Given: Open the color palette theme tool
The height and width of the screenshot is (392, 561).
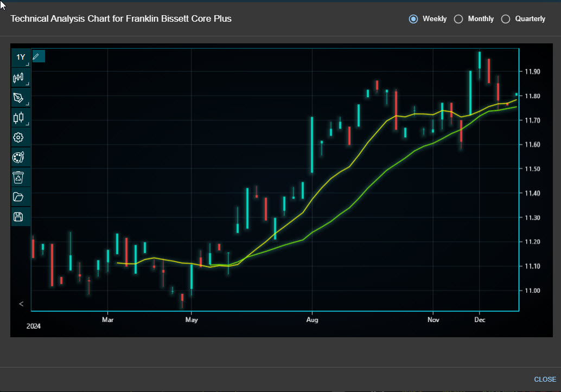Looking at the screenshot, I should 18,157.
